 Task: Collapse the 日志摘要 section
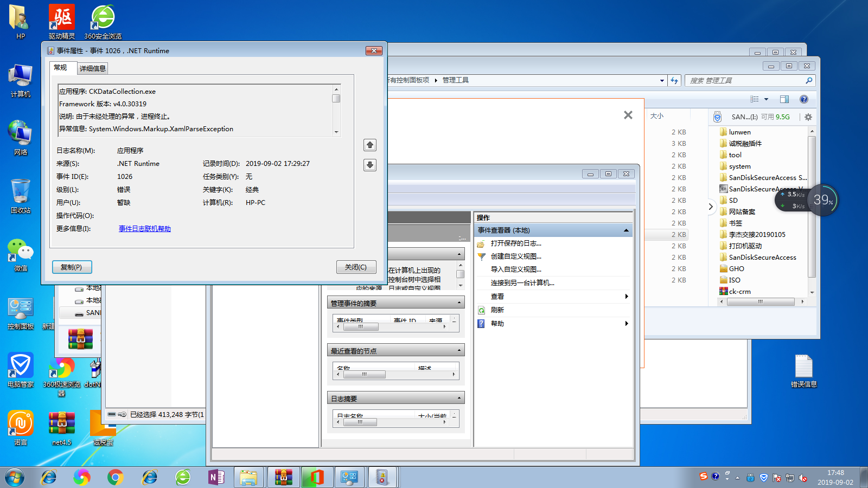(459, 399)
